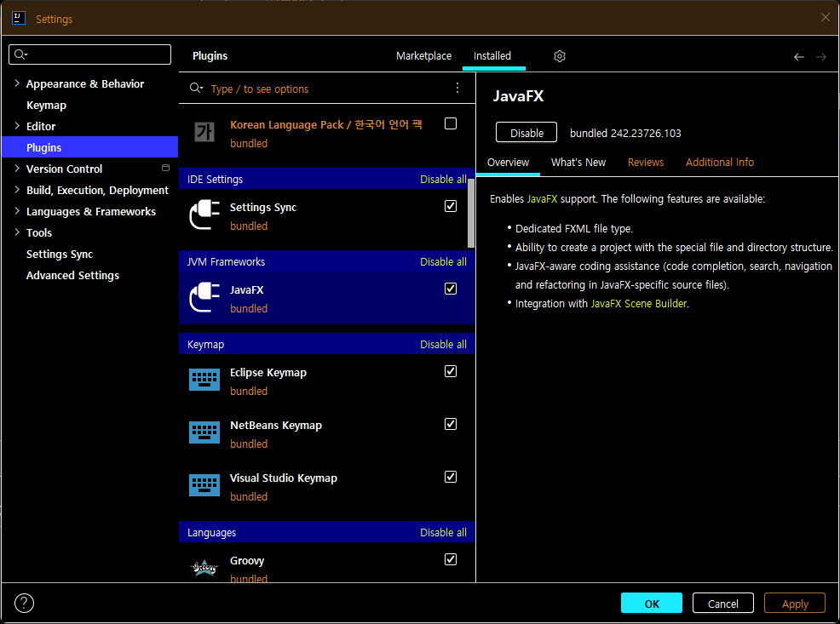Click the Eclipse Keymap keyboard icon
The image size is (840, 624).
tap(204, 380)
